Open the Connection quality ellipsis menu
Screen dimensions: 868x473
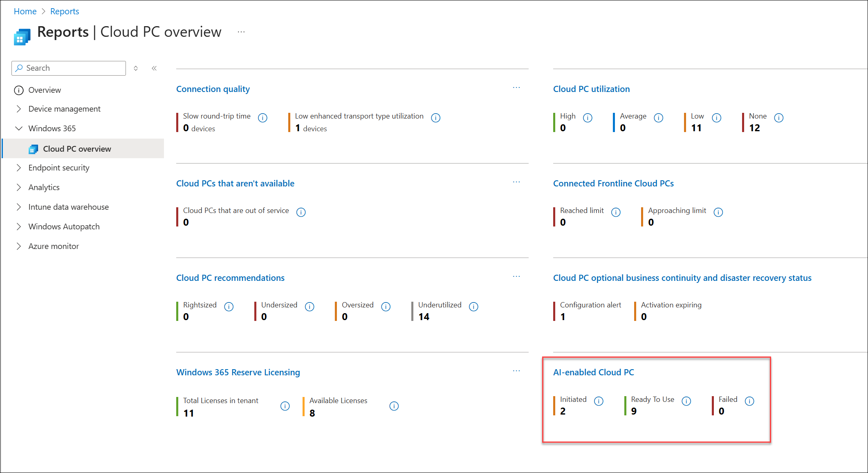tap(516, 87)
